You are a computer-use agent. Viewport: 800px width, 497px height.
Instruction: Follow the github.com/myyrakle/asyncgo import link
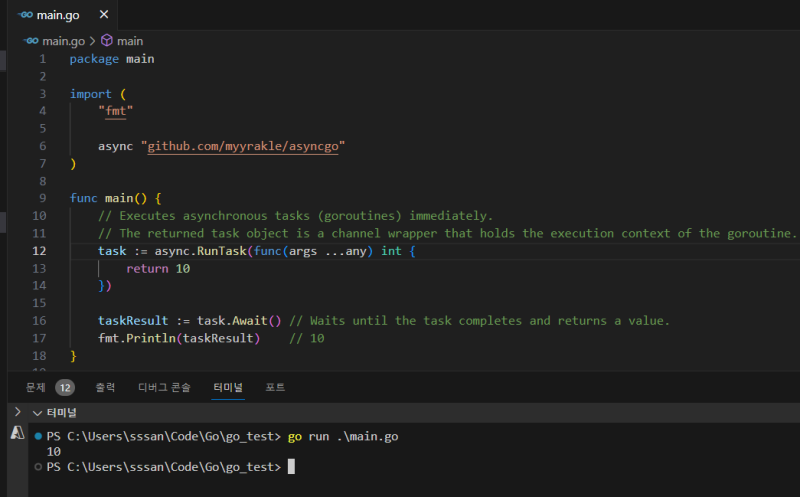[244, 146]
